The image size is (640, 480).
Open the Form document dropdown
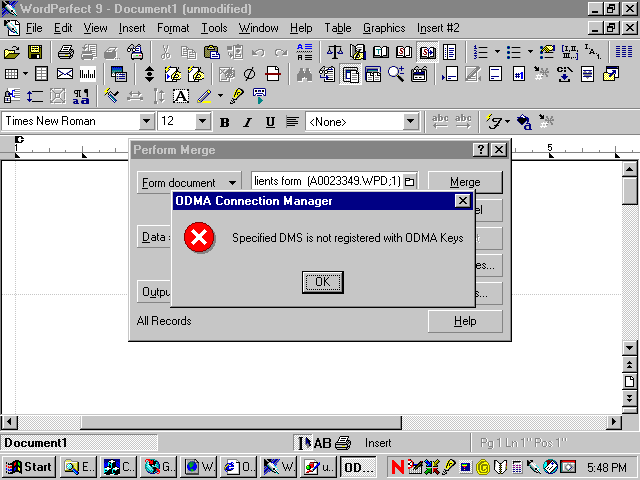189,182
